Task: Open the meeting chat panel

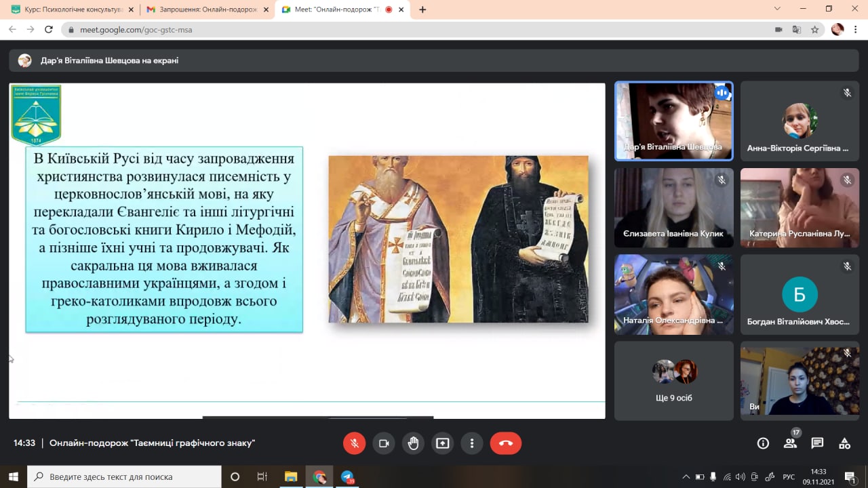Action: (x=817, y=443)
